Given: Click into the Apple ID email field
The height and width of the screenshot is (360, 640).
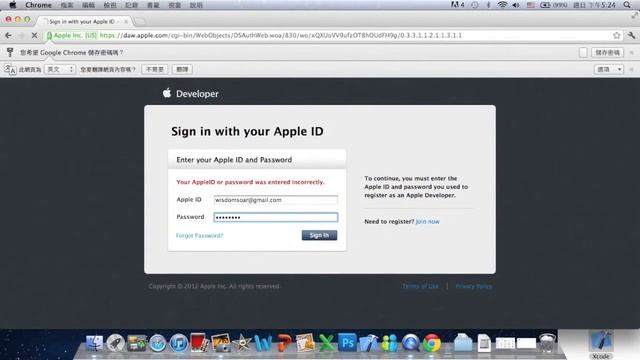Looking at the screenshot, I should click(x=276, y=200).
